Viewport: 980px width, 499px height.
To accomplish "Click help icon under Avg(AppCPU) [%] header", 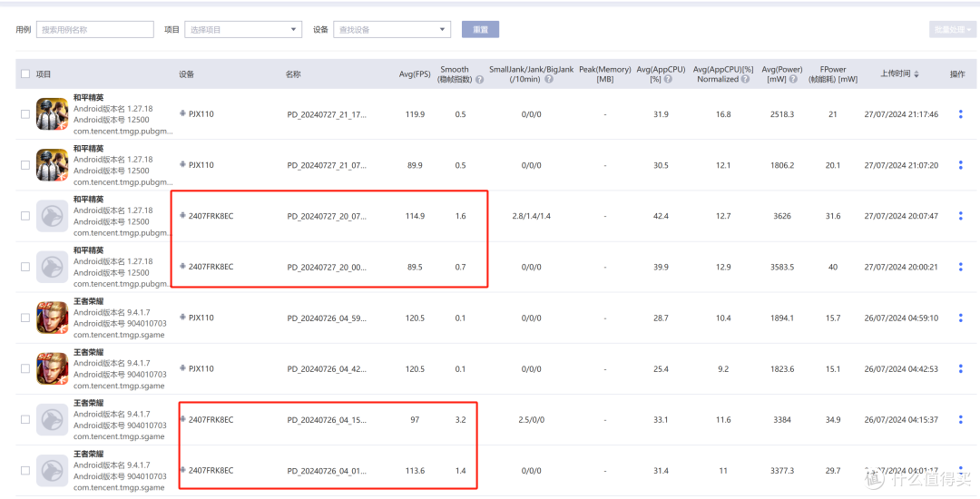I will coord(668,80).
